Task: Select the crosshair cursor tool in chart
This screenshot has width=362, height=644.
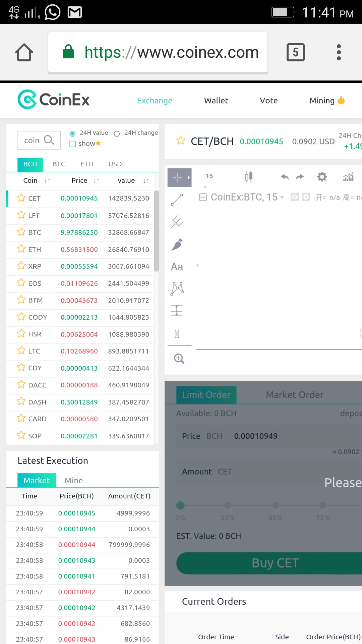Action: 177,177
